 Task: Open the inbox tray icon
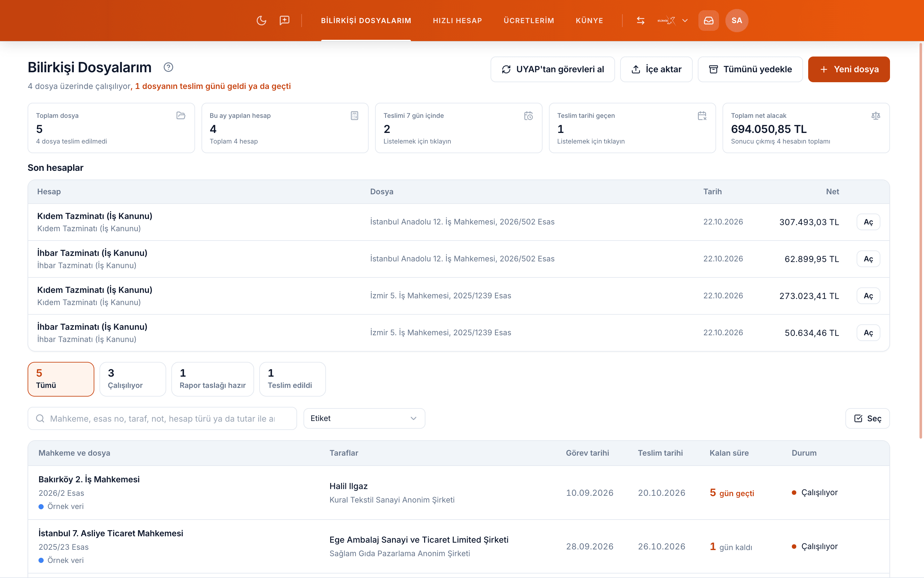[709, 21]
